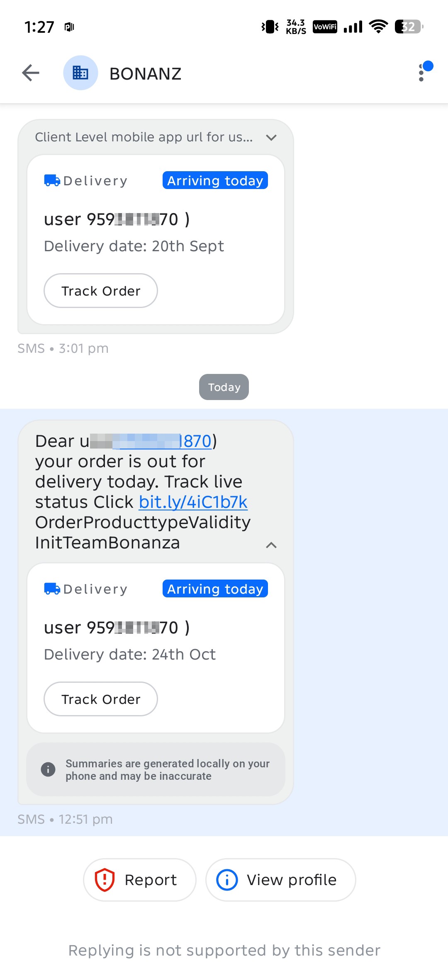
Task: Tap Arriving today badge on October card
Action: [x=215, y=589]
